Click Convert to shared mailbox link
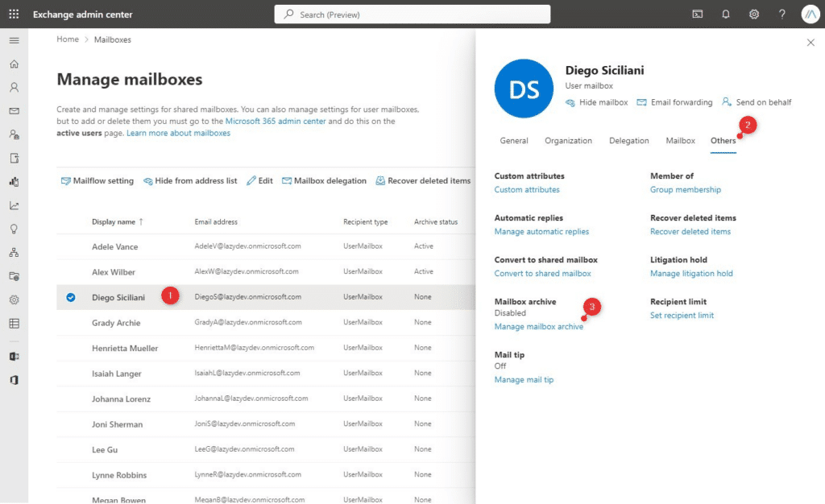The height and width of the screenshot is (504, 825). coord(542,274)
